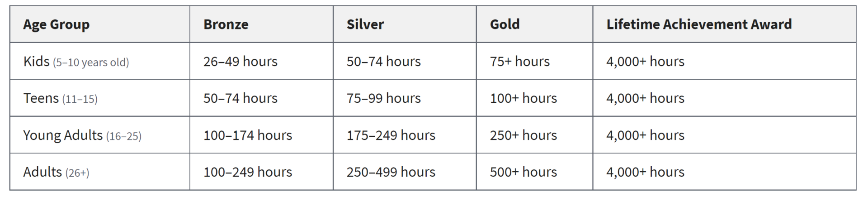868x202 pixels.
Task: Click the 250+ hours Gold cell
Action: [x=534, y=135]
